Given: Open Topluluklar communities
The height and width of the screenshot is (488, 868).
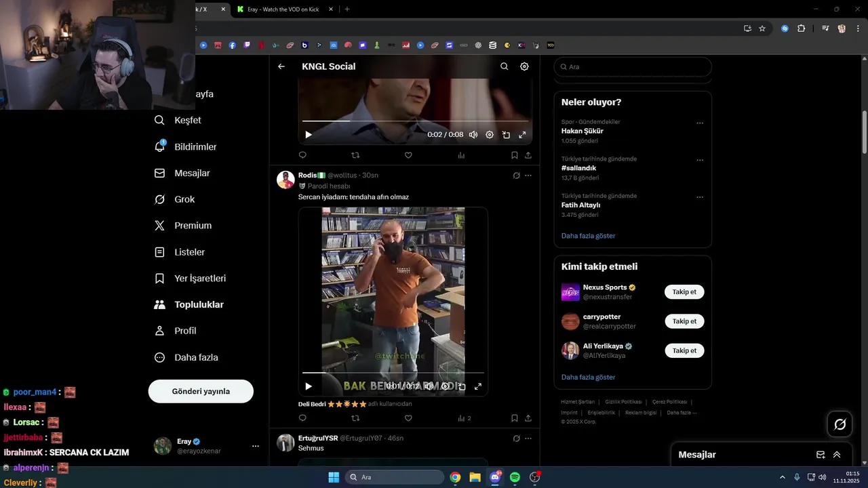Looking at the screenshot, I should [190, 305].
